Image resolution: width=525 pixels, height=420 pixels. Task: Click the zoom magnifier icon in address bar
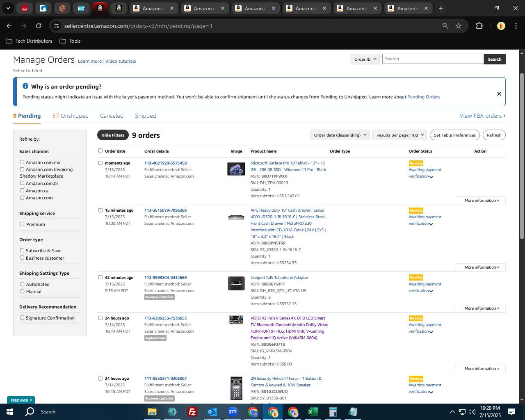(445, 26)
